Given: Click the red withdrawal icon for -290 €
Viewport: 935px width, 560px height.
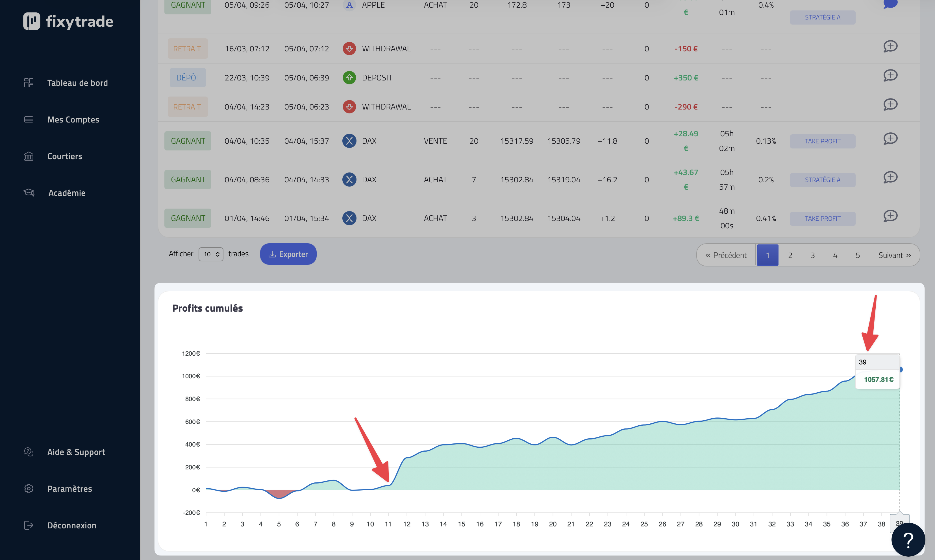Looking at the screenshot, I should [349, 107].
